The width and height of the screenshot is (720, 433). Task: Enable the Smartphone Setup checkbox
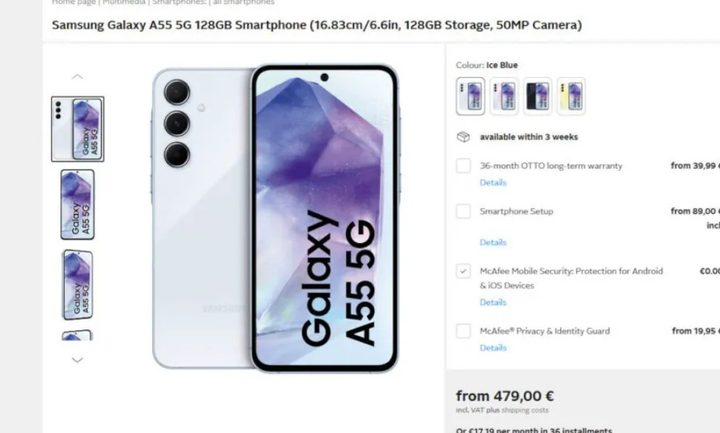(463, 211)
